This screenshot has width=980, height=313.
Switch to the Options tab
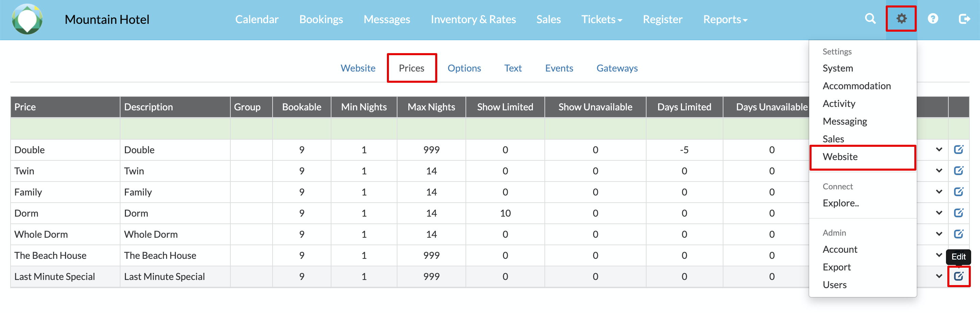[x=464, y=68]
